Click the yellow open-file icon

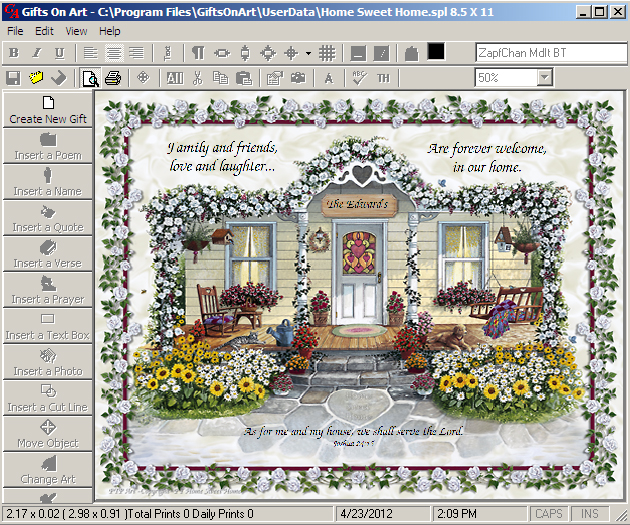[x=36, y=78]
